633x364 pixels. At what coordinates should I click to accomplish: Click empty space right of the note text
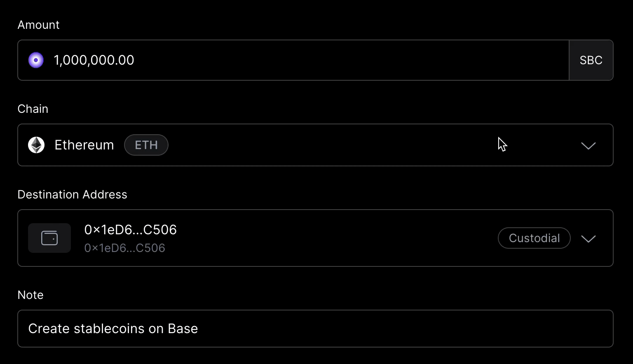pyautogui.click(x=404, y=329)
